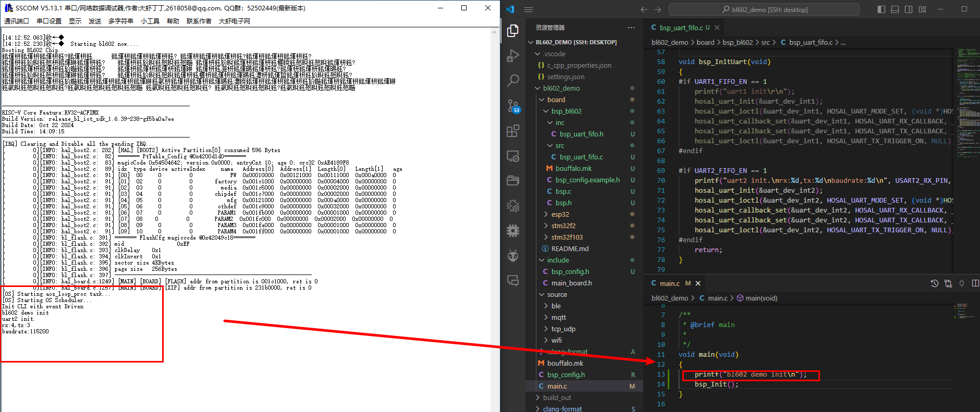Expand the esp32 folder

546,214
